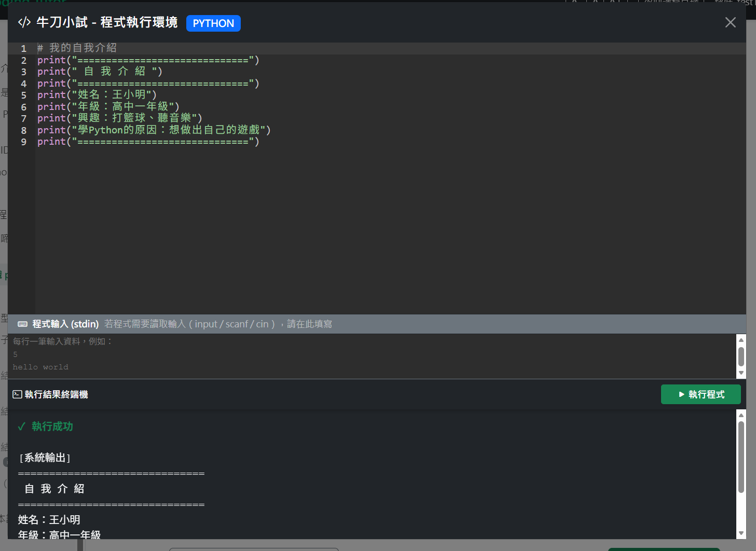Image resolution: width=756 pixels, height=551 pixels.
Task: Focus the stdin input text area
Action: (x=363, y=355)
